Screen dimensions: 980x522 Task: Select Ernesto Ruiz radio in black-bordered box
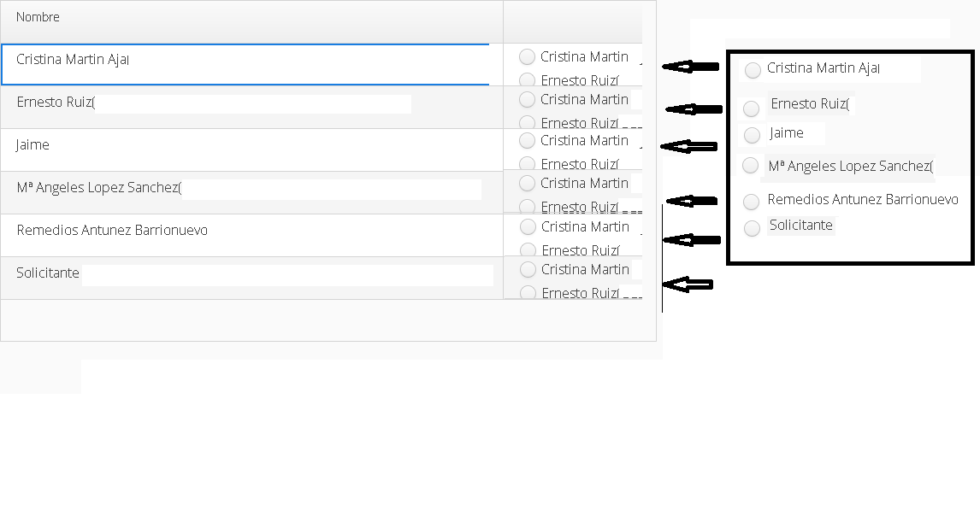[x=751, y=109]
